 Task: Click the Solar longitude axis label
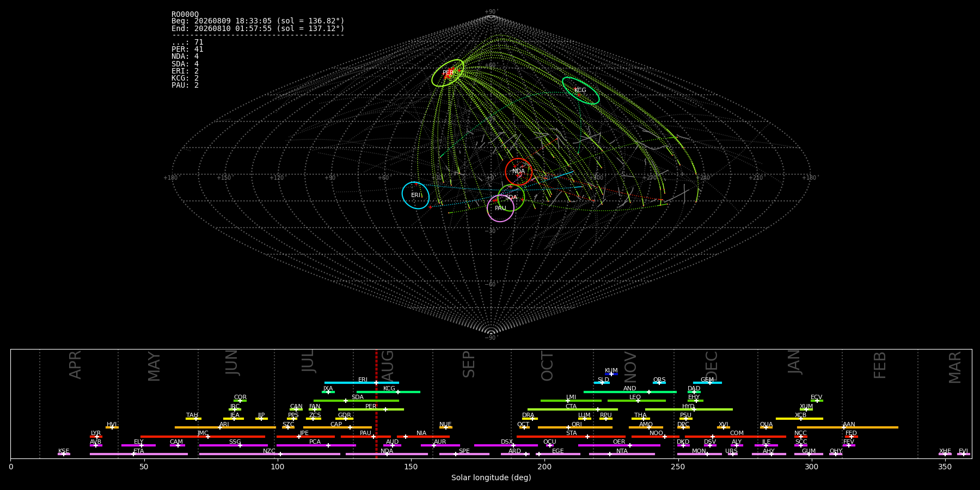(x=491, y=477)
